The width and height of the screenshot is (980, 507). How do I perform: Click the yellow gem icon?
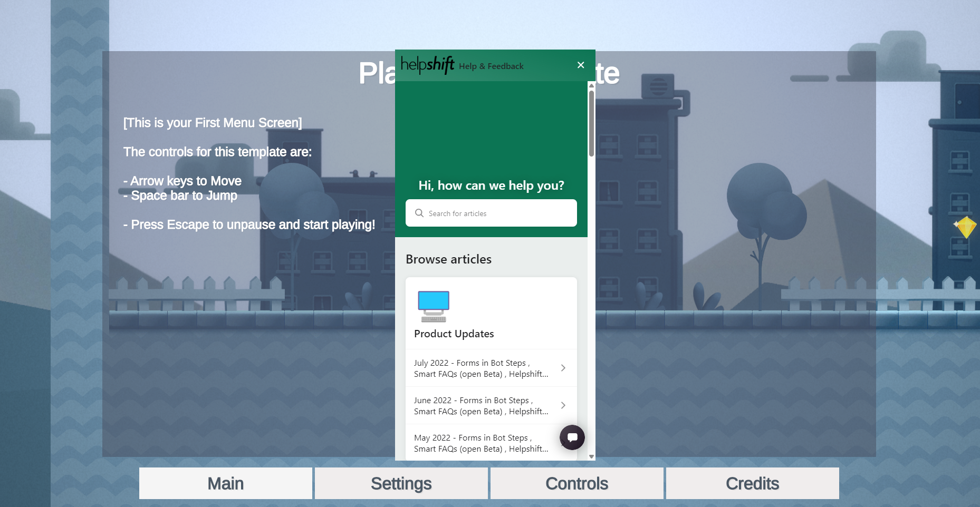click(x=966, y=227)
